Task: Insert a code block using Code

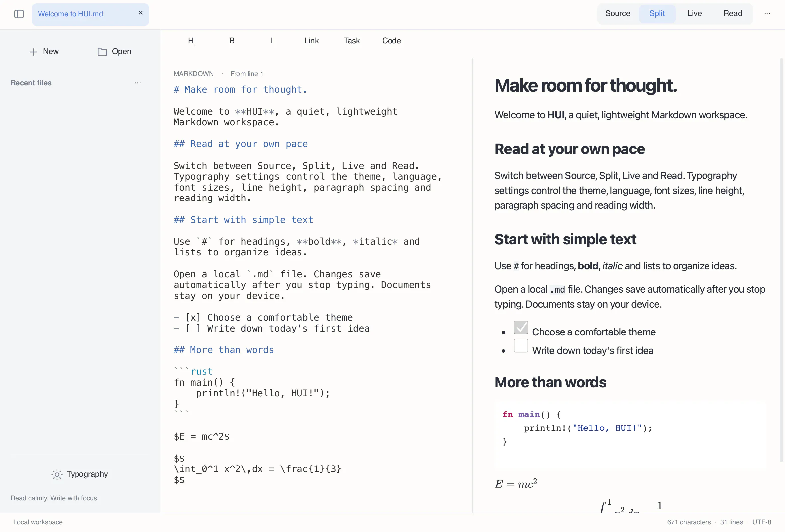Action: [x=392, y=41]
